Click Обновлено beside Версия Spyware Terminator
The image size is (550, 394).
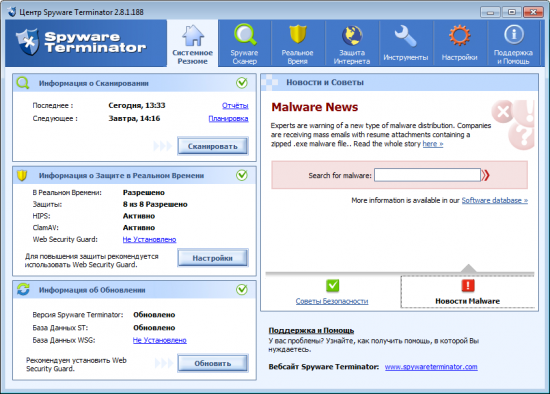pyautogui.click(x=154, y=315)
